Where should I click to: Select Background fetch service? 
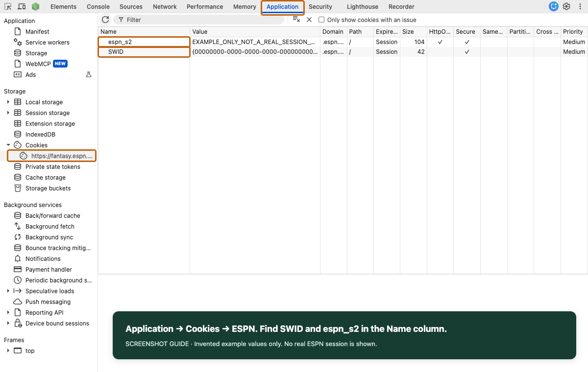(x=49, y=226)
